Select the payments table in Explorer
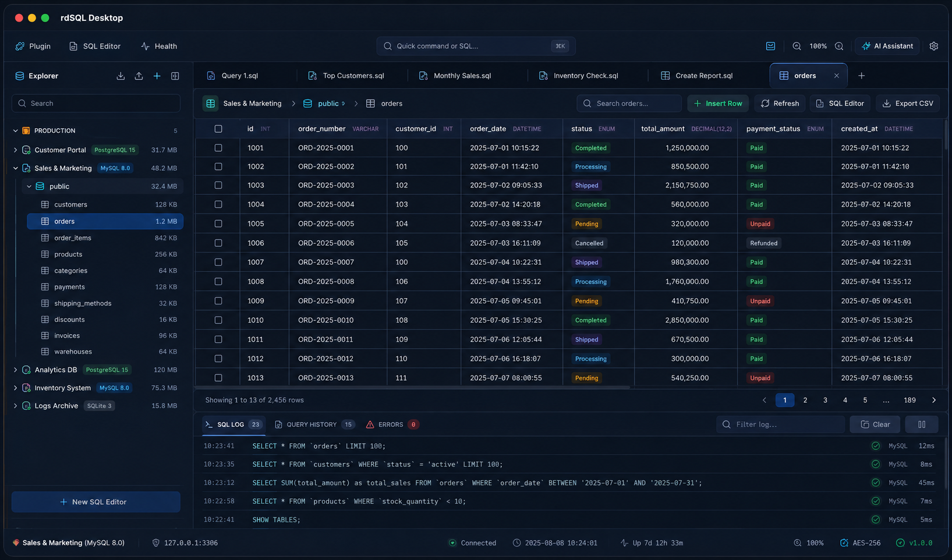The image size is (952, 560). 105,287
